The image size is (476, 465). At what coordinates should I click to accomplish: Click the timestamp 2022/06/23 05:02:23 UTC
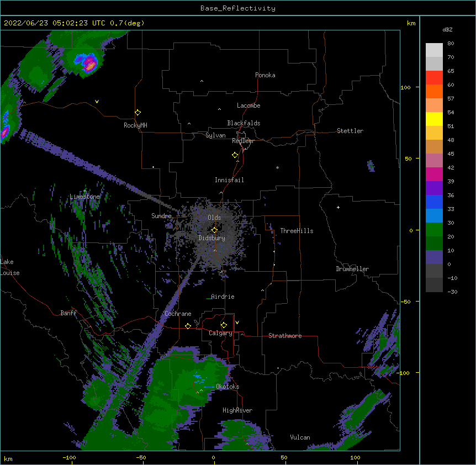point(54,23)
